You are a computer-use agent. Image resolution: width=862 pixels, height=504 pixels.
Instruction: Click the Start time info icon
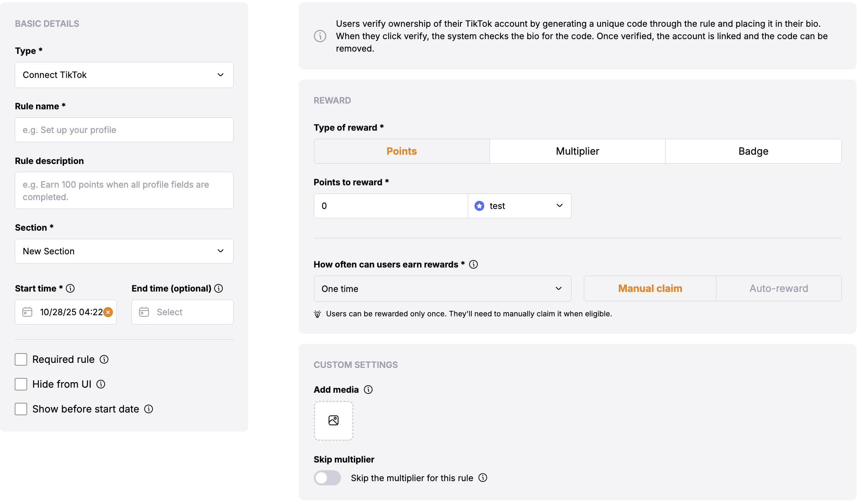(x=70, y=288)
